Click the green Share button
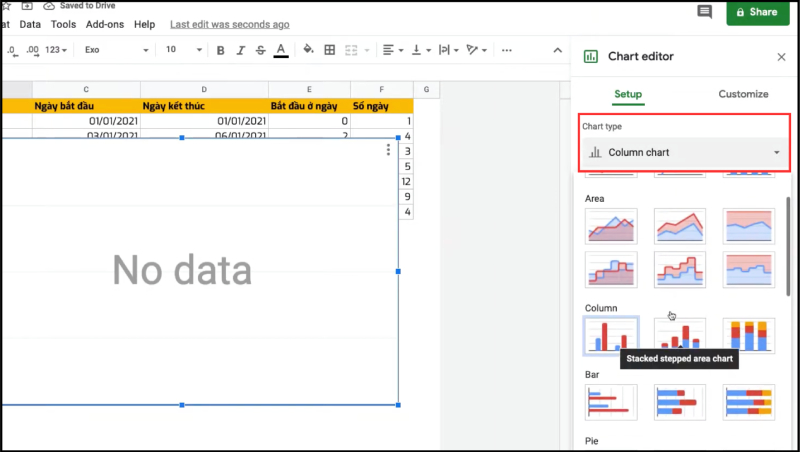The image size is (800, 452). point(758,12)
